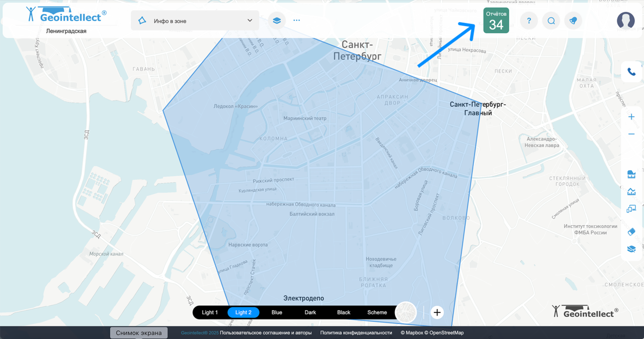Click the phone contact icon

[631, 72]
